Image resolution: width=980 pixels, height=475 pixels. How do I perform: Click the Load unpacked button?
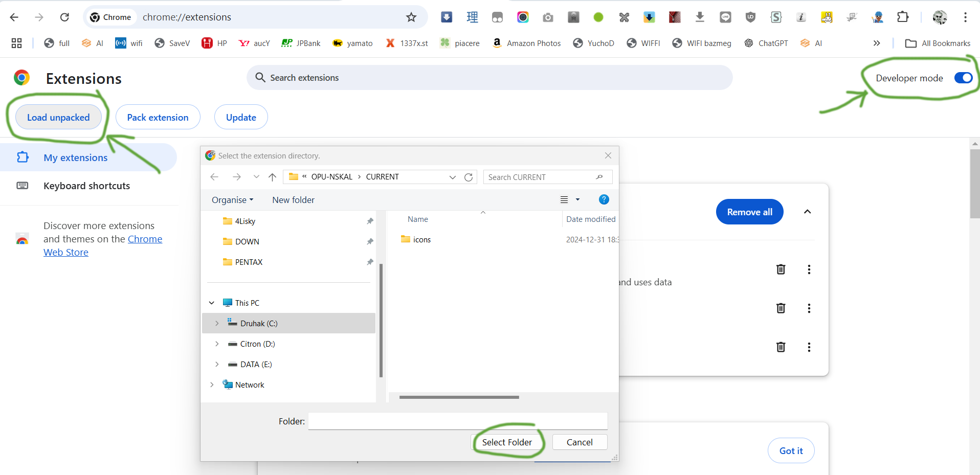(58, 118)
